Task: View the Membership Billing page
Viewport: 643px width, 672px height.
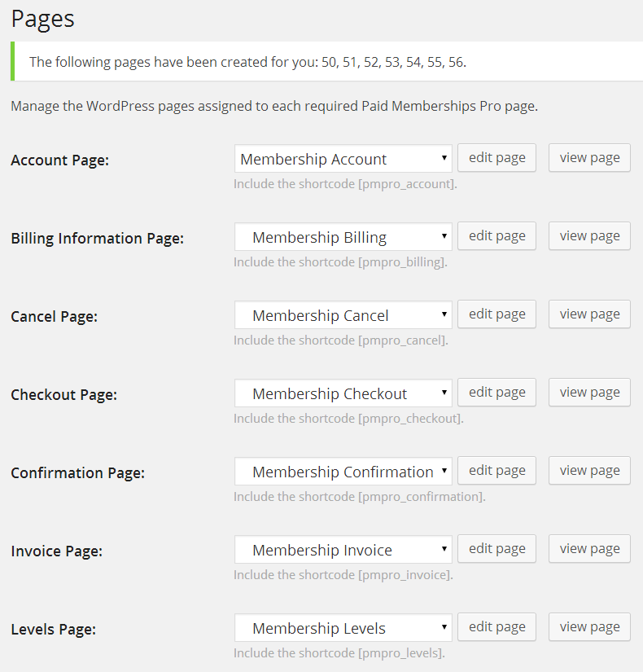Action: (x=588, y=235)
